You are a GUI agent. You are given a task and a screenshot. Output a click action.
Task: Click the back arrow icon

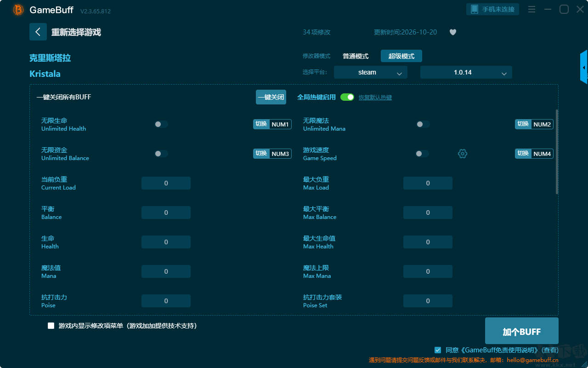point(38,32)
